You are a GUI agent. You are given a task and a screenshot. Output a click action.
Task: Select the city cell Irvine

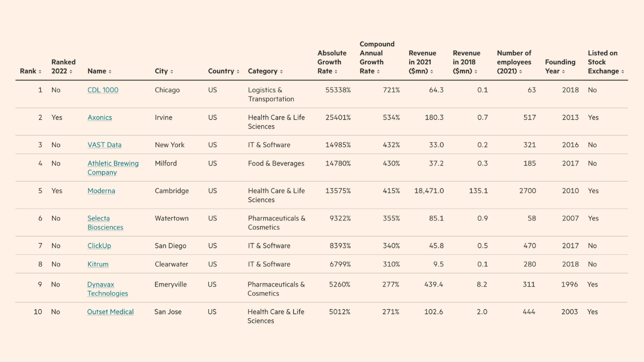(164, 118)
